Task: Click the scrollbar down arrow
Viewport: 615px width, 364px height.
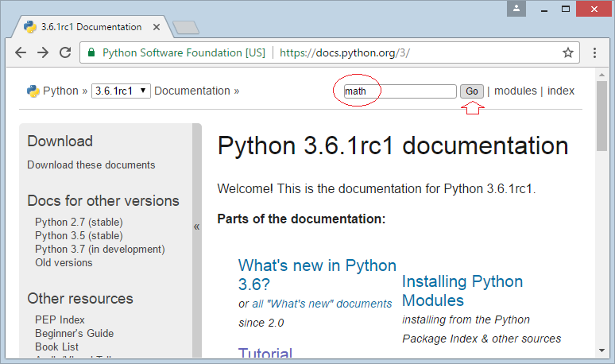Action: pyautogui.click(x=601, y=350)
